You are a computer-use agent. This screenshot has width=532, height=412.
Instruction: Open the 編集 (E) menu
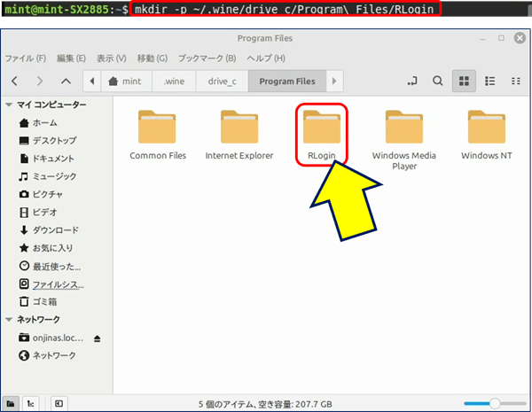(71, 58)
